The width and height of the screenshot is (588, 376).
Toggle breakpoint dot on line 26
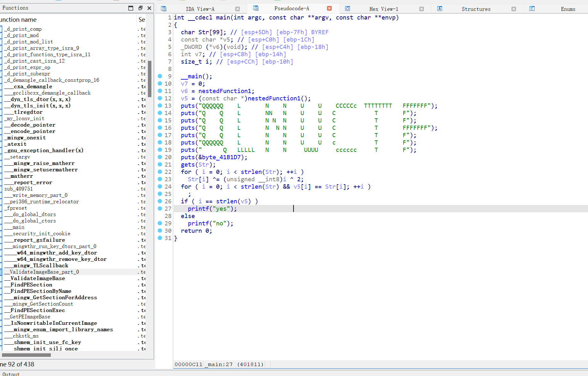(x=160, y=201)
